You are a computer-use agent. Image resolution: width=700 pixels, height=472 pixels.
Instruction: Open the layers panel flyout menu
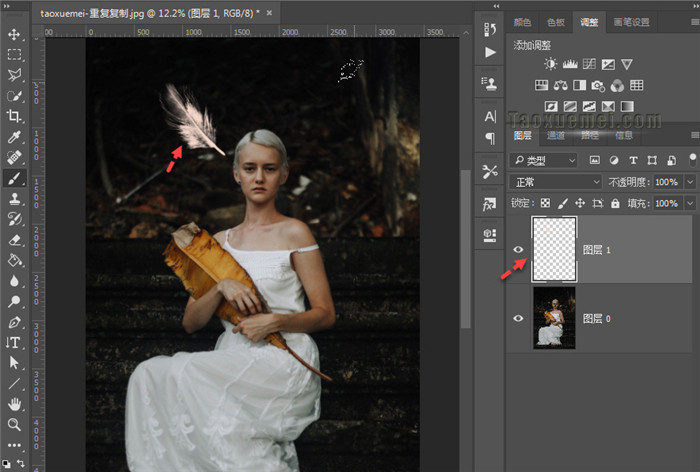(x=695, y=135)
